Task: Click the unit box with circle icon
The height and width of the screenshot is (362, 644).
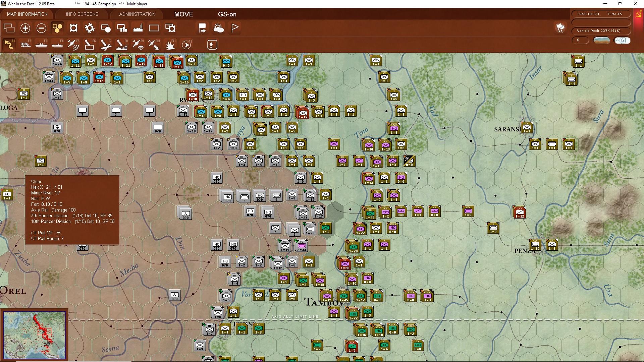Action: pyautogui.click(x=106, y=28)
